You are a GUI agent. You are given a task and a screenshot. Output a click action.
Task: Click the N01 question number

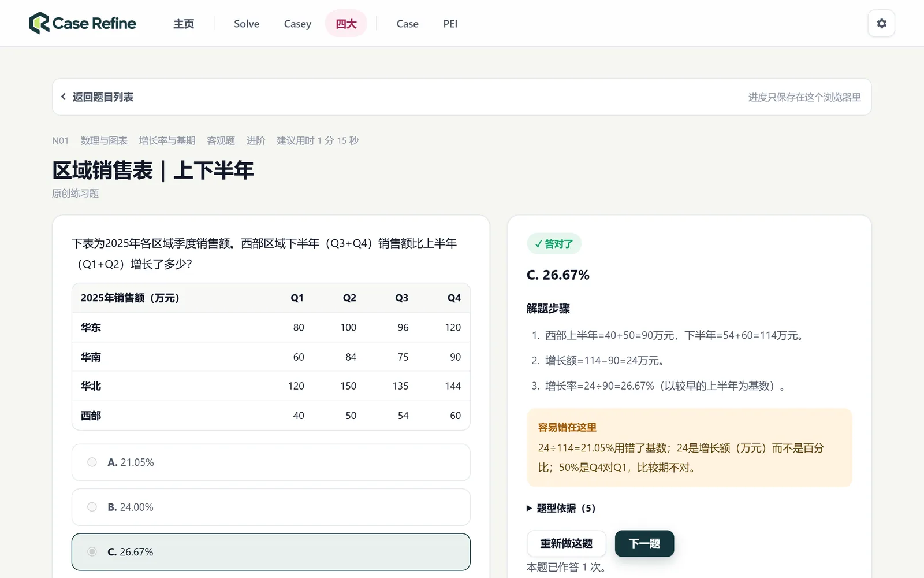pos(60,140)
